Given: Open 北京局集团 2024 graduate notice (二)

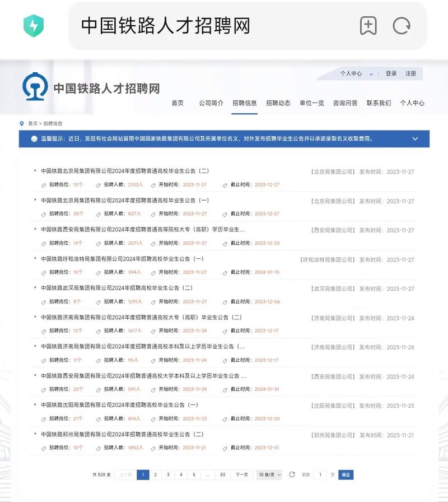Looking at the screenshot, I should (x=125, y=171).
